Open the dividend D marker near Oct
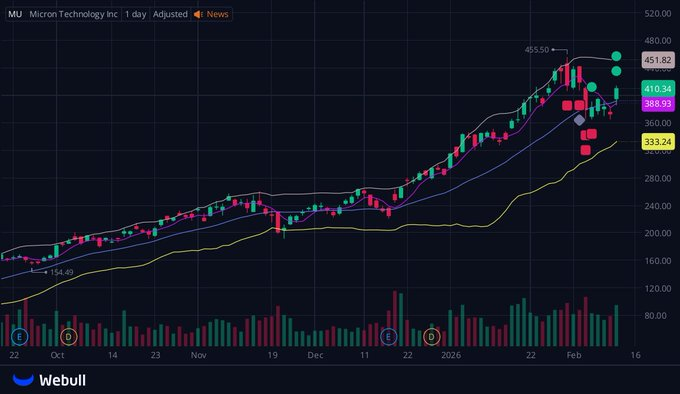 pyautogui.click(x=69, y=336)
